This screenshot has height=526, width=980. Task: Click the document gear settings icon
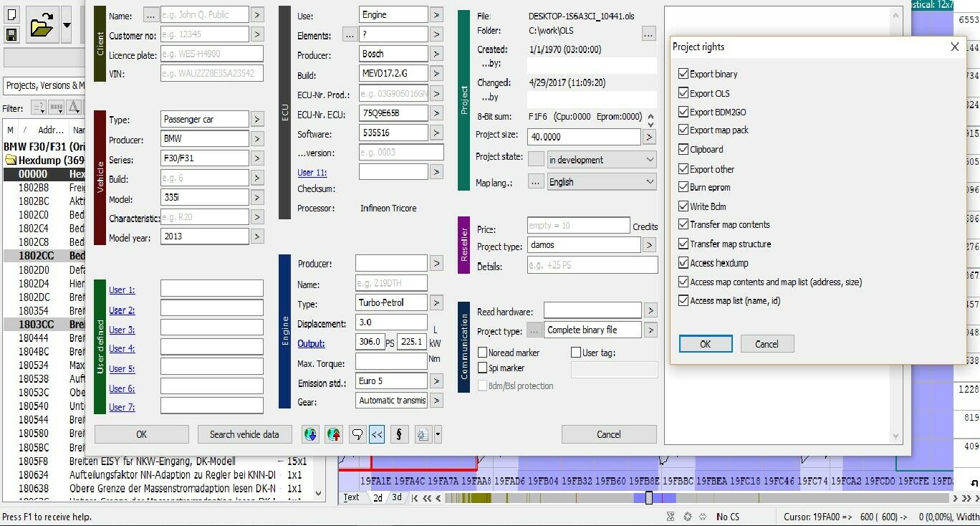(x=423, y=434)
